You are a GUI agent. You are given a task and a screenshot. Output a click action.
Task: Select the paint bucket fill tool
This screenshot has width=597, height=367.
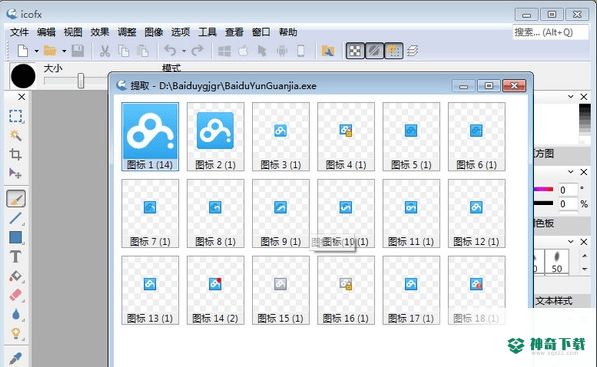(x=16, y=276)
